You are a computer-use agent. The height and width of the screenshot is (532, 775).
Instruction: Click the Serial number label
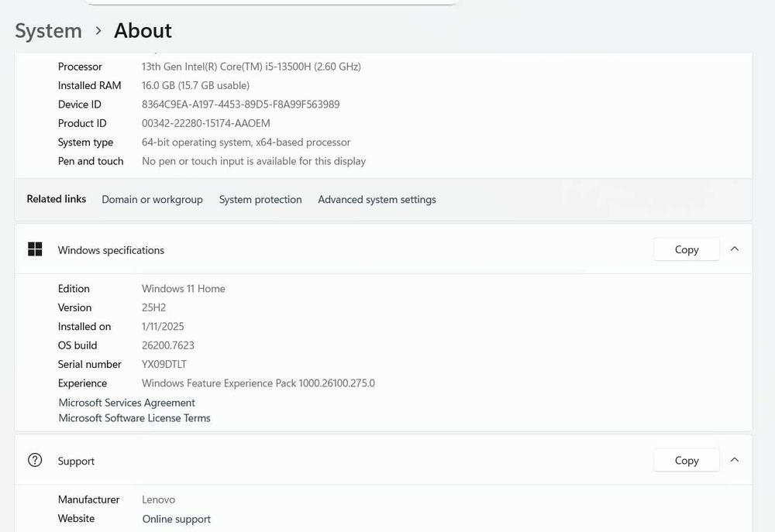89,364
